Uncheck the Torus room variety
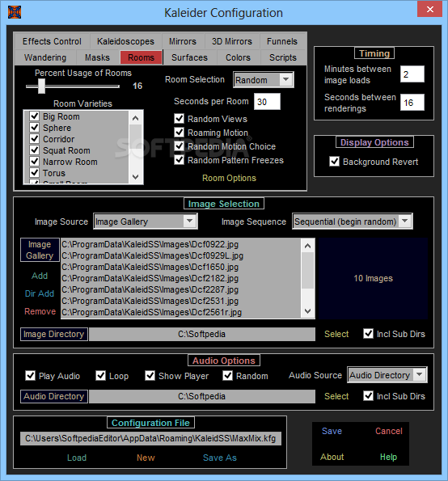 click(34, 173)
